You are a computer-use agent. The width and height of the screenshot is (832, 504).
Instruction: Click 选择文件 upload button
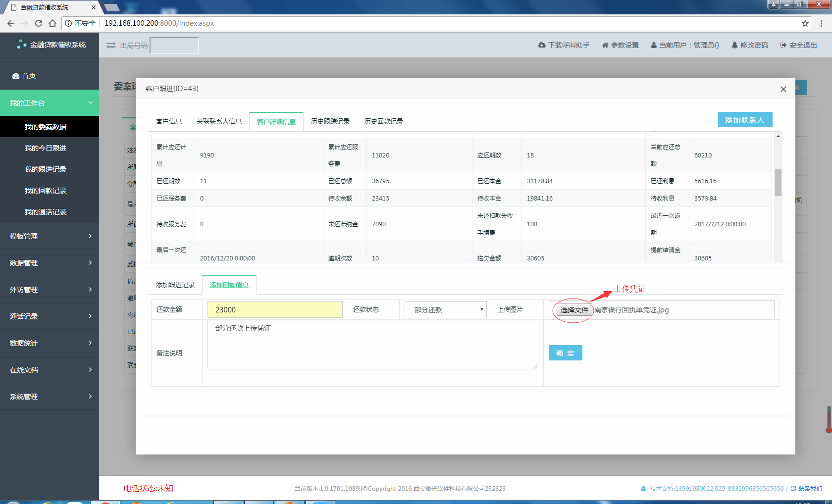tap(574, 310)
